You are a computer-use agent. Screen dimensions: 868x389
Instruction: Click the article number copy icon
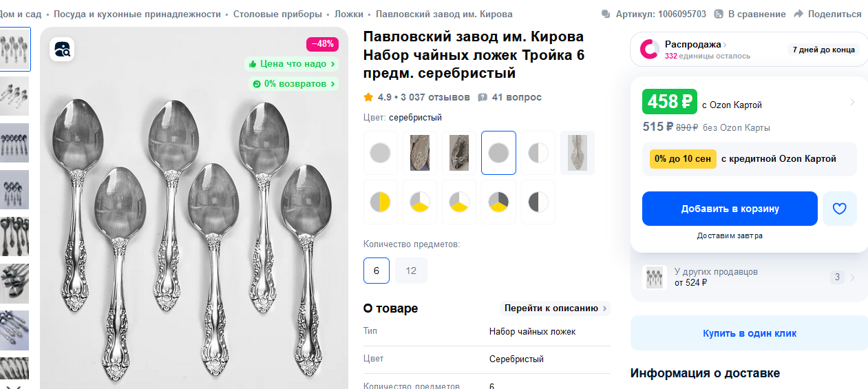click(606, 14)
